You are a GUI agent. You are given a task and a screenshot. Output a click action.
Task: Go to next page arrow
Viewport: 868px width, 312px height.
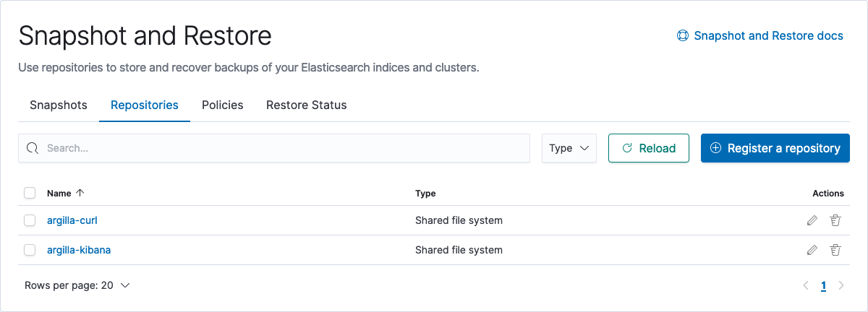point(841,285)
